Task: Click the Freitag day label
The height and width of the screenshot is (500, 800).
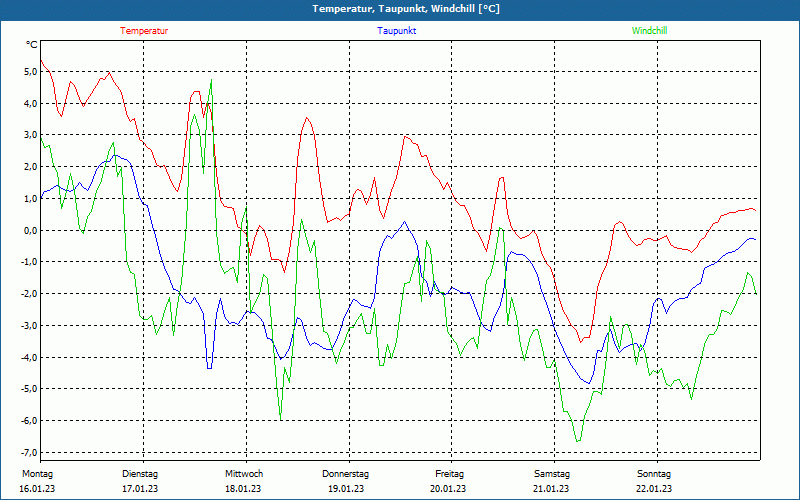Action: click(x=449, y=474)
